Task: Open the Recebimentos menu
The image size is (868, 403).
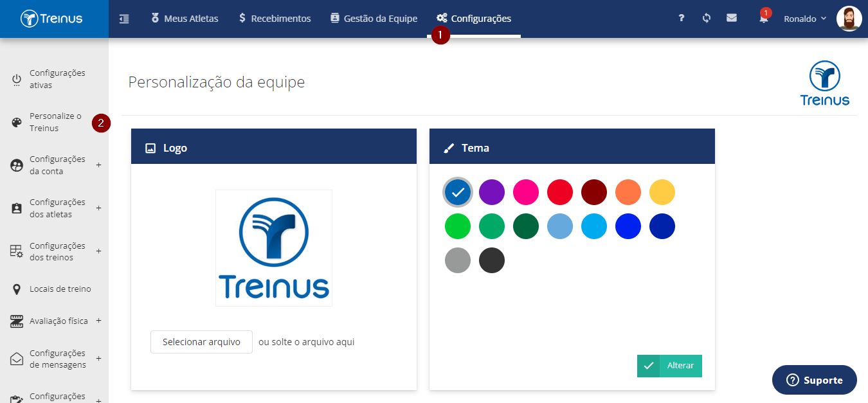Action: point(275,19)
